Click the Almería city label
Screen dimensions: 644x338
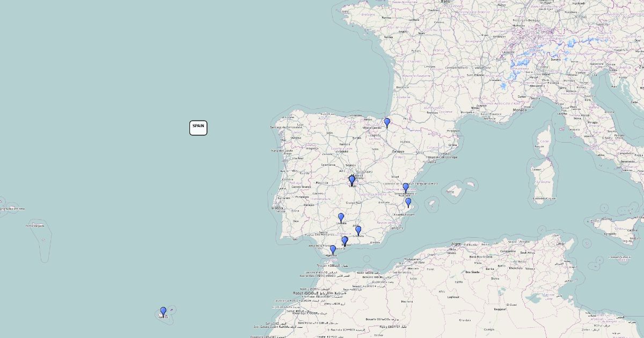pos(375,243)
